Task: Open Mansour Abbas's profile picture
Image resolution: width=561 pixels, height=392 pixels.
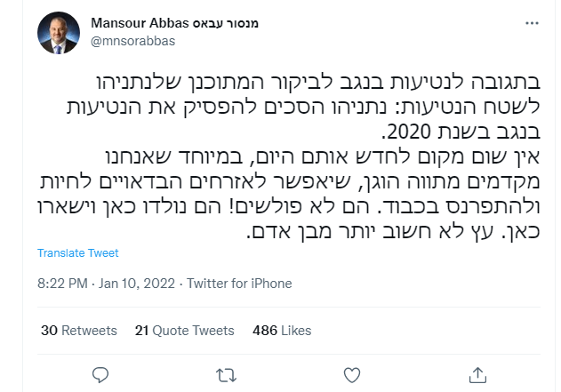Action: coord(59,31)
